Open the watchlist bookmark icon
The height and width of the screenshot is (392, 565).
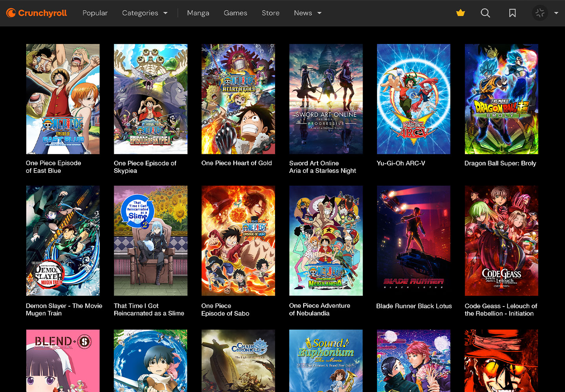click(512, 13)
